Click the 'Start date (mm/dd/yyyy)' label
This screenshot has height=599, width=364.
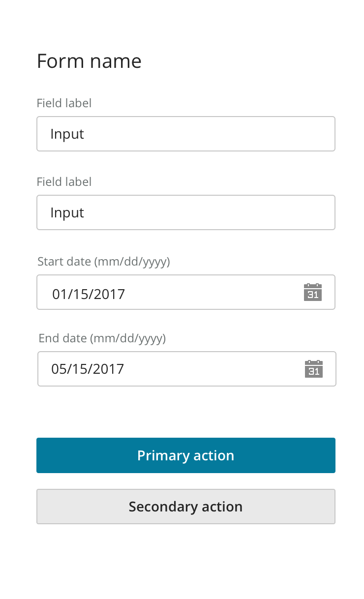[x=104, y=262]
